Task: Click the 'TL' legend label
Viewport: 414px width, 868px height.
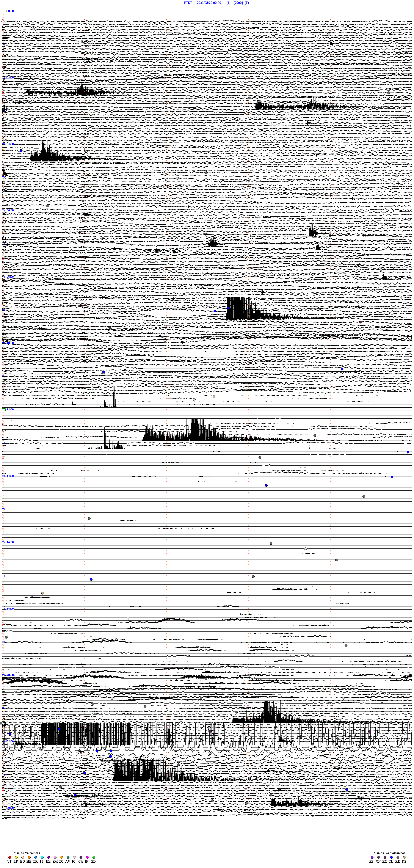Action: pyautogui.click(x=391, y=862)
